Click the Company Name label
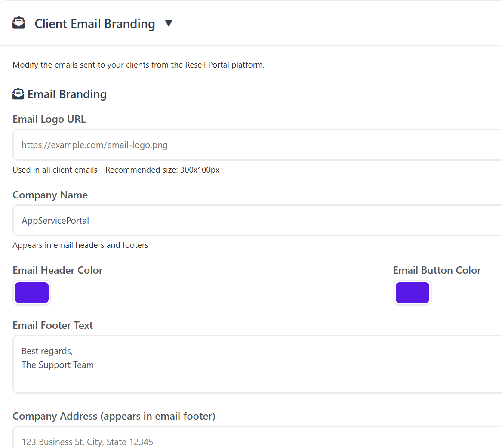Viewport: 502px width, 448px height. [50, 195]
